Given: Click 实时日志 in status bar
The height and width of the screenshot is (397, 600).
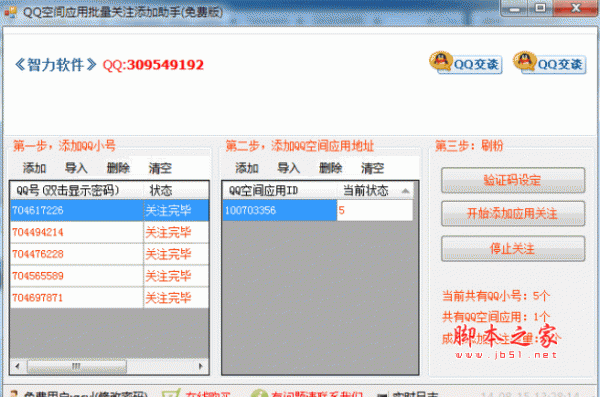Looking at the screenshot, I should (415, 394).
